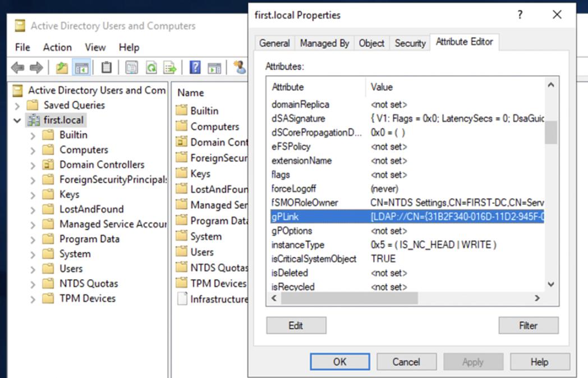The height and width of the screenshot is (378, 588).
Task: Click Domain Controllers OU icon in tree
Action: click(x=48, y=165)
